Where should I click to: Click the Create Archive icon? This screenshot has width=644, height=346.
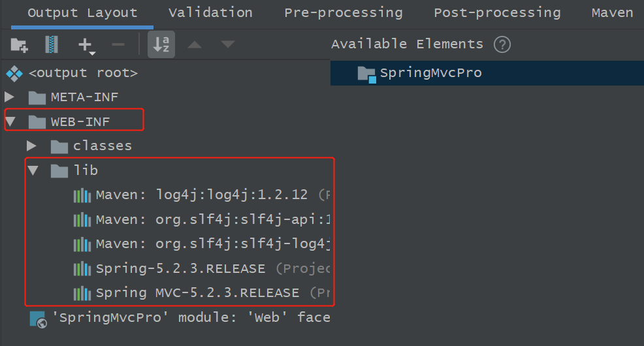click(x=52, y=44)
